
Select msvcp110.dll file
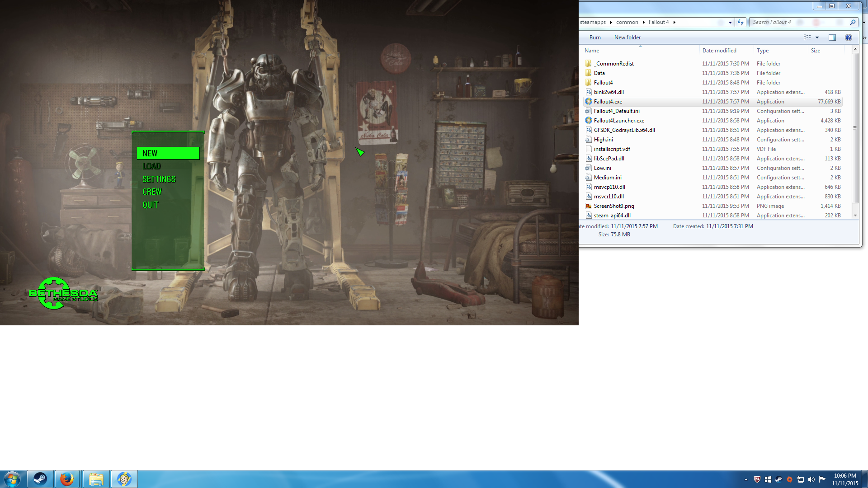713,187
